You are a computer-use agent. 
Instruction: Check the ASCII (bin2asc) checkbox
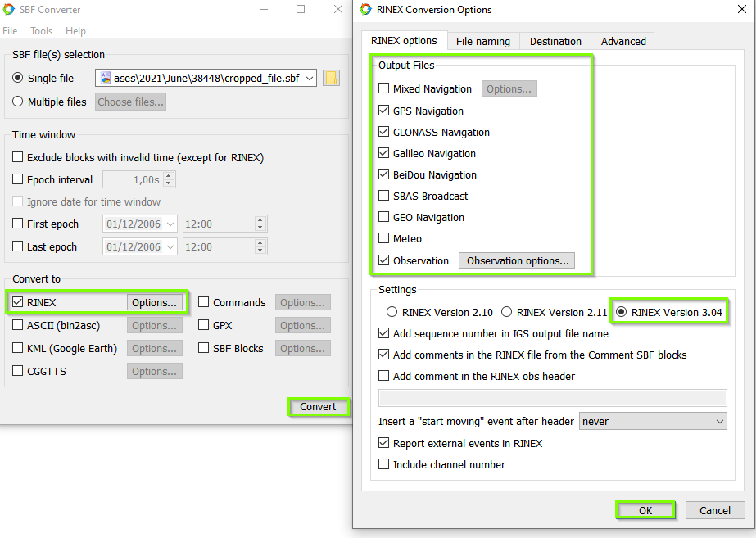click(x=18, y=325)
